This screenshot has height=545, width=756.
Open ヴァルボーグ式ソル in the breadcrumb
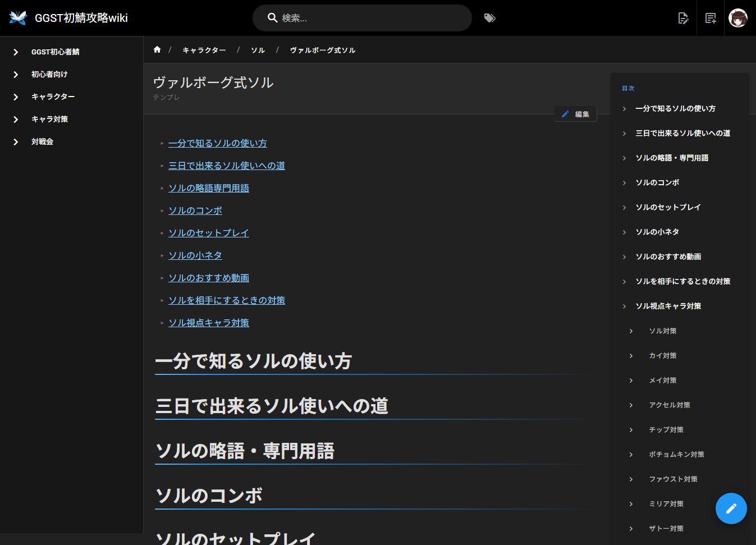coord(323,50)
